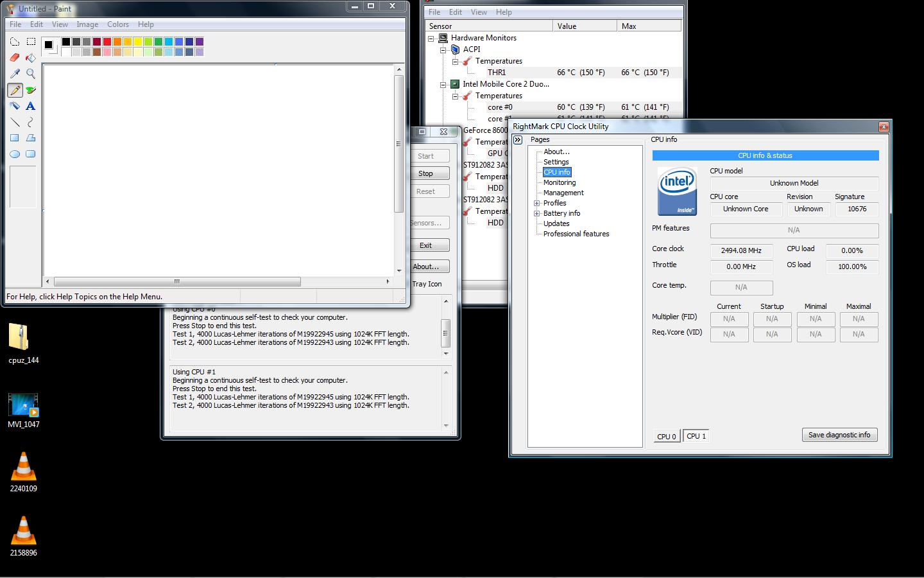924x578 pixels.
Task: Switch to the CPU 0 tab in RightMark
Action: [x=667, y=436]
